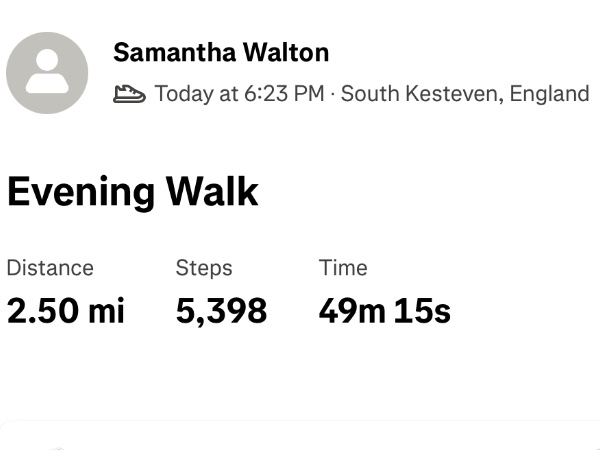
Task: Click the word "England" in the location
Action: tap(549, 94)
